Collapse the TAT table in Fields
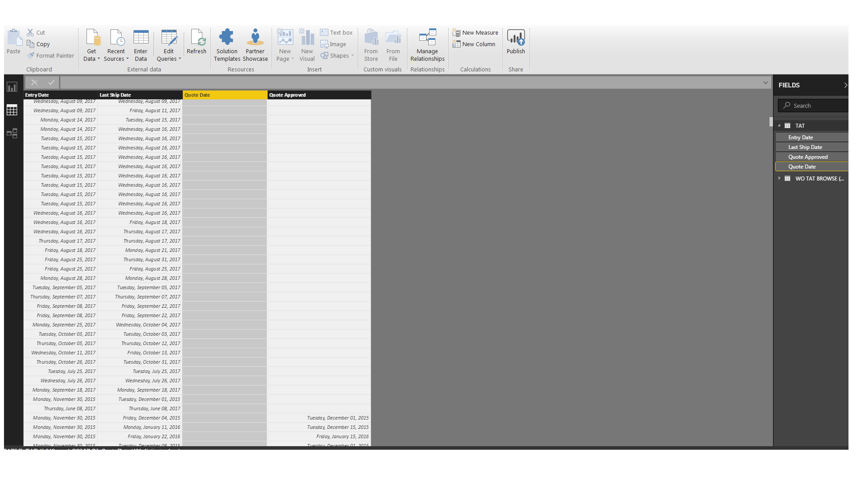Image resolution: width=868 pixels, height=479 pixels. 779,126
